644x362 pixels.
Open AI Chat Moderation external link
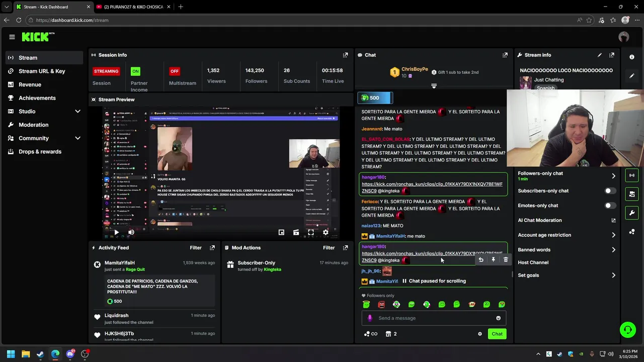[613, 220]
